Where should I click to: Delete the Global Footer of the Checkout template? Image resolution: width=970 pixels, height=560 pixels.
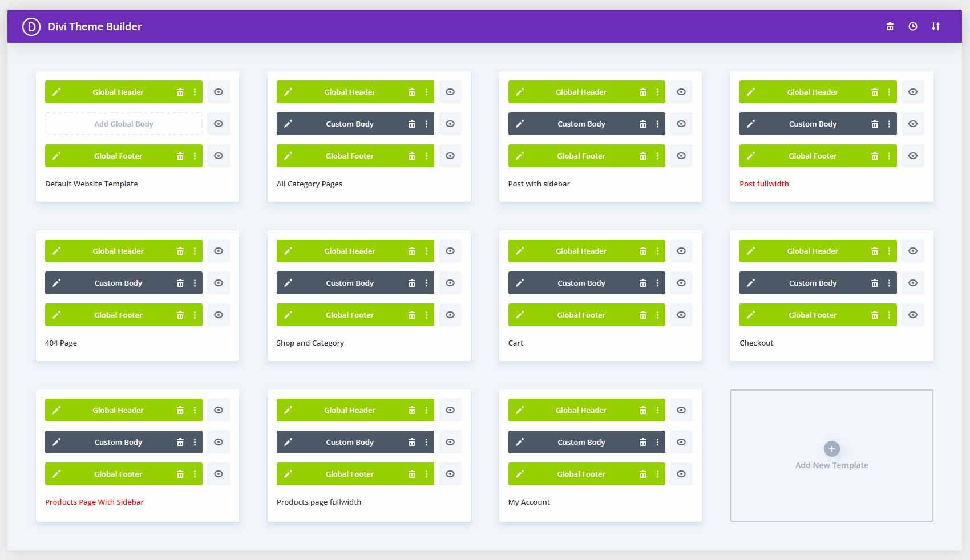[x=875, y=314]
